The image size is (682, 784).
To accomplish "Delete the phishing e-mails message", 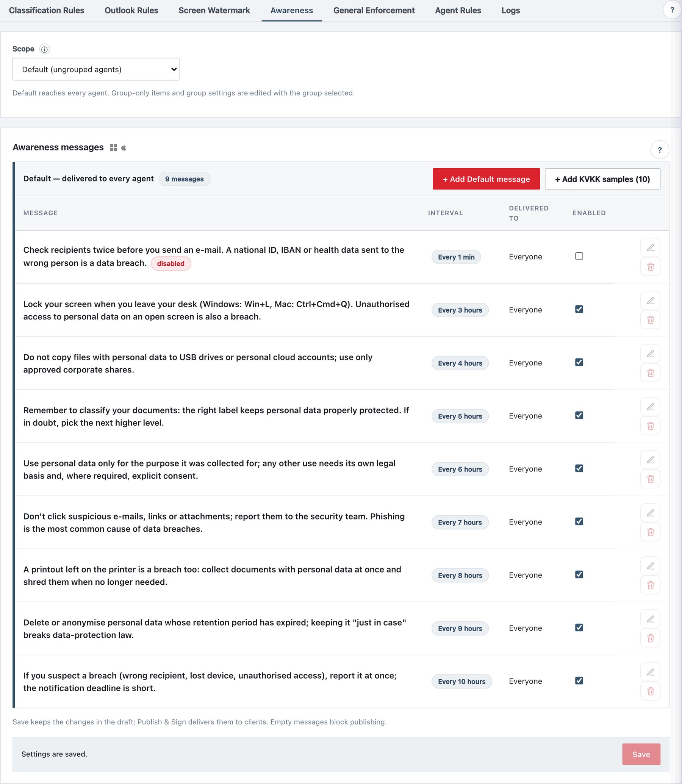I will [x=651, y=532].
